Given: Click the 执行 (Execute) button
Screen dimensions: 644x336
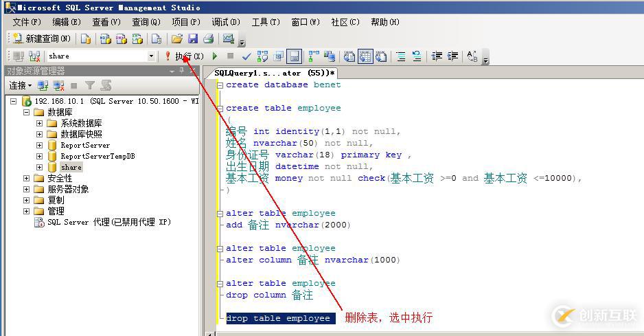Looking at the screenshot, I should point(185,56).
